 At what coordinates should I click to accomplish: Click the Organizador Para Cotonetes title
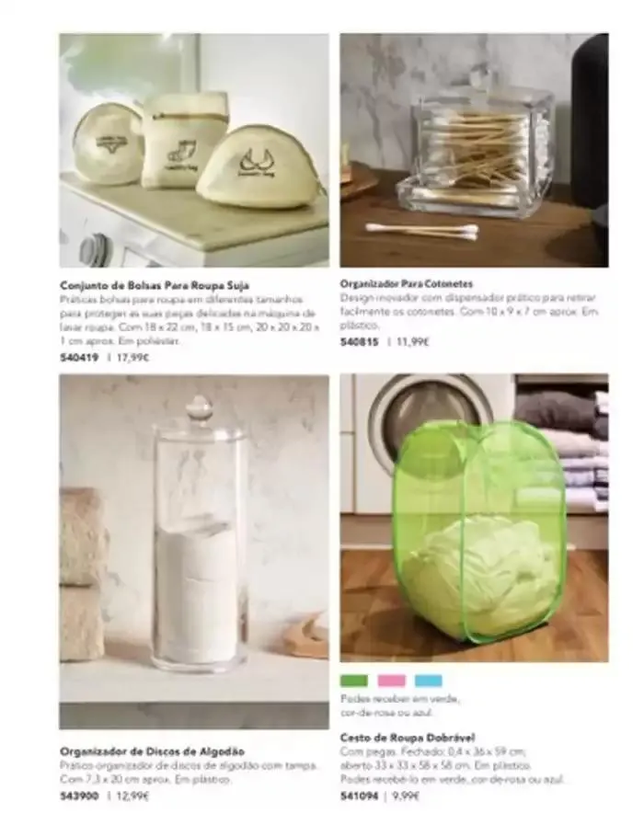coord(407,283)
